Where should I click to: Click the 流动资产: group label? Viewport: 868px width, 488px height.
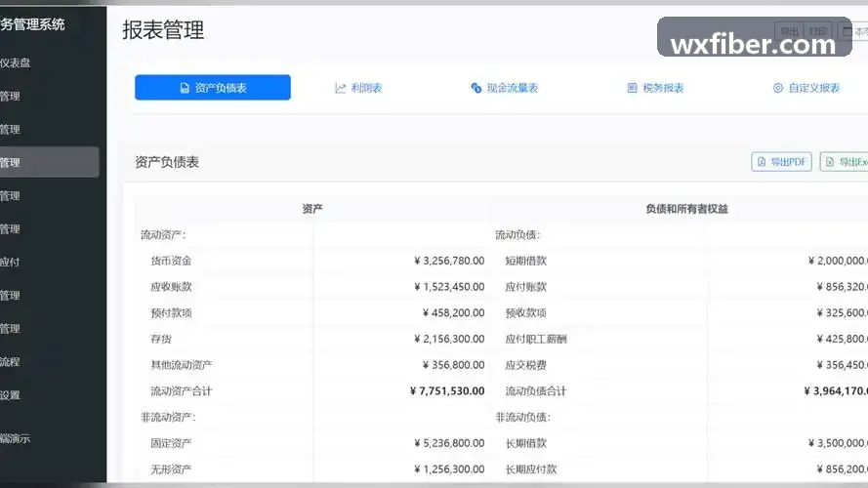point(163,234)
